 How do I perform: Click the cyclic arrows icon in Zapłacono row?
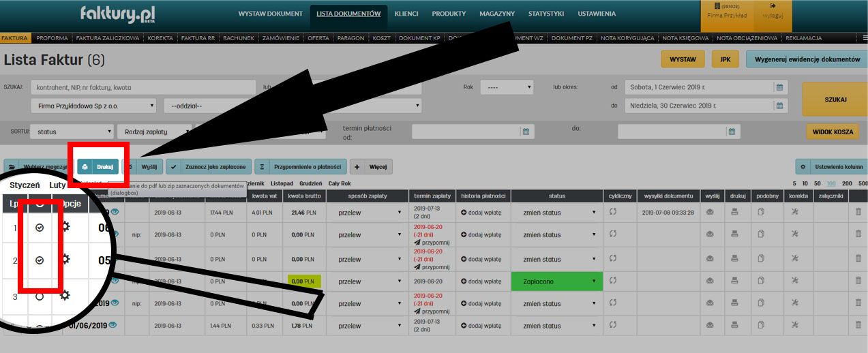point(613,281)
